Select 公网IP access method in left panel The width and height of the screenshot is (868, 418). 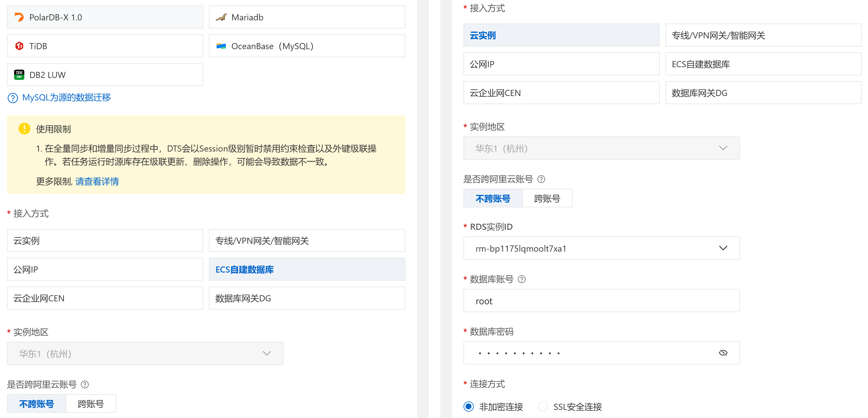coord(105,269)
